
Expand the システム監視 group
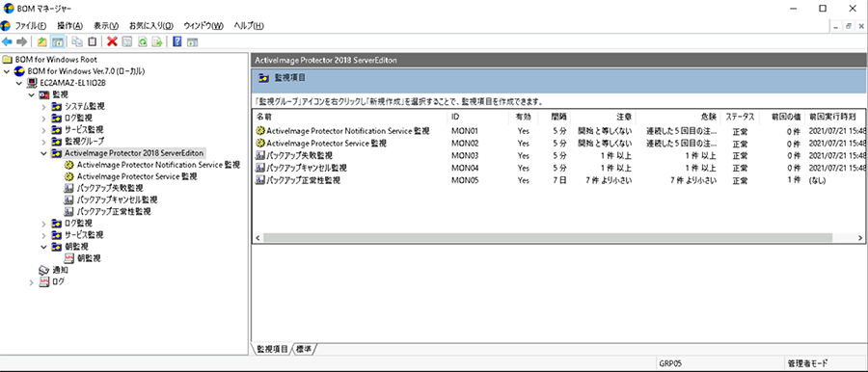pyautogui.click(x=43, y=106)
